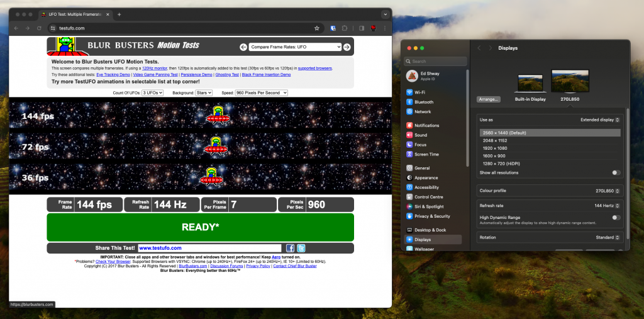Image resolution: width=644 pixels, height=319 pixels.
Task: Open the Eye Tracking Demo link
Action: tap(113, 75)
